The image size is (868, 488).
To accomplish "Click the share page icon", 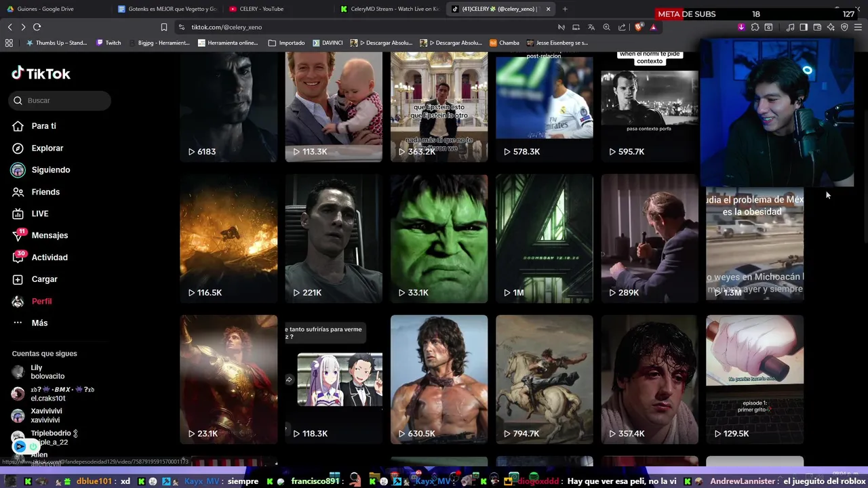I will click(622, 27).
